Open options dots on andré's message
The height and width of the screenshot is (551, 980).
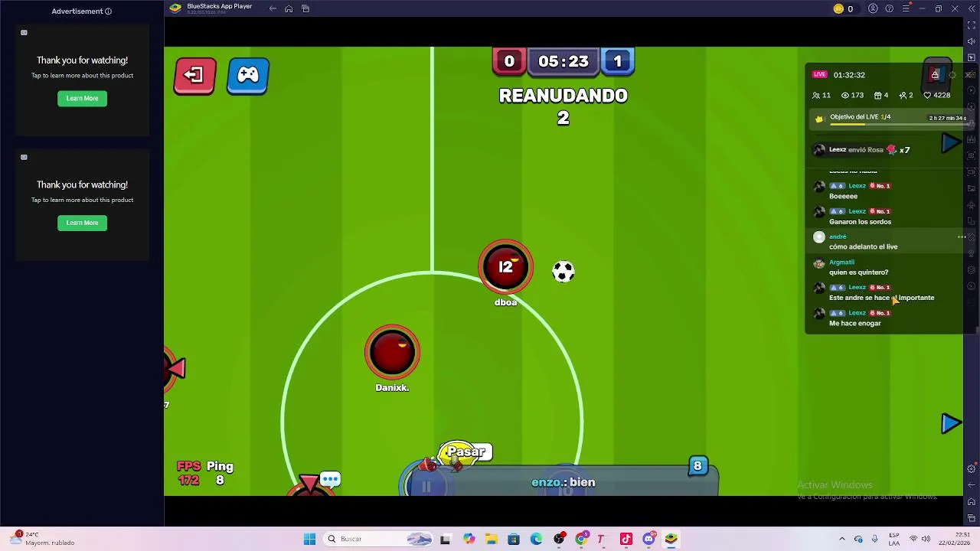point(962,237)
